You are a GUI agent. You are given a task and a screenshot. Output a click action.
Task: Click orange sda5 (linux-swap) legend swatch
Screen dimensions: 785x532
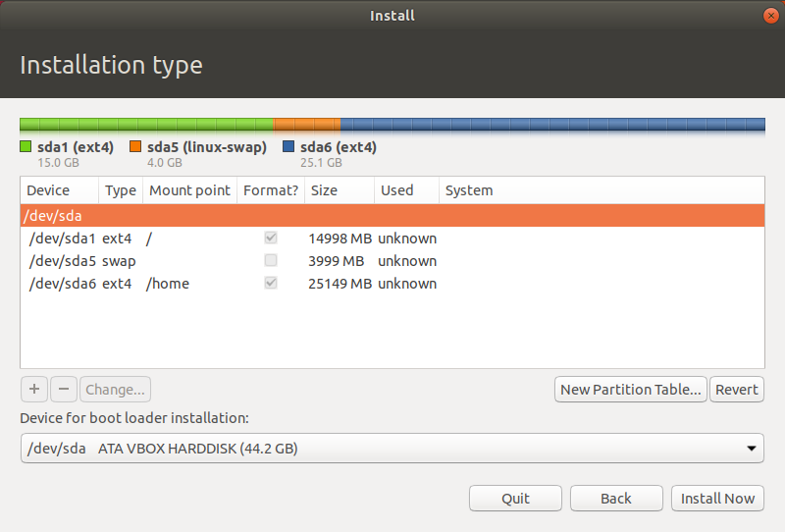pos(135,146)
